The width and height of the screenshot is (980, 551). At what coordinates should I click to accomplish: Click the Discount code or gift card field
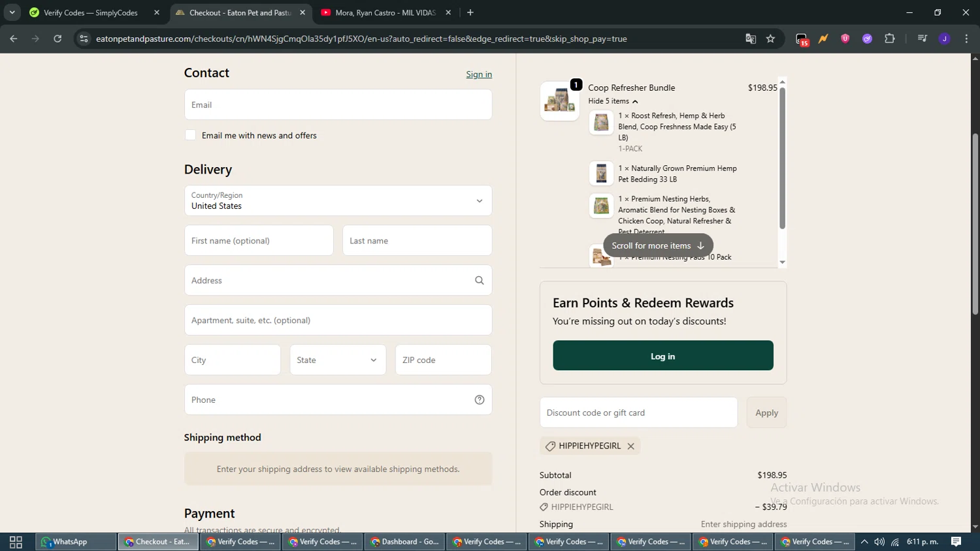(638, 413)
